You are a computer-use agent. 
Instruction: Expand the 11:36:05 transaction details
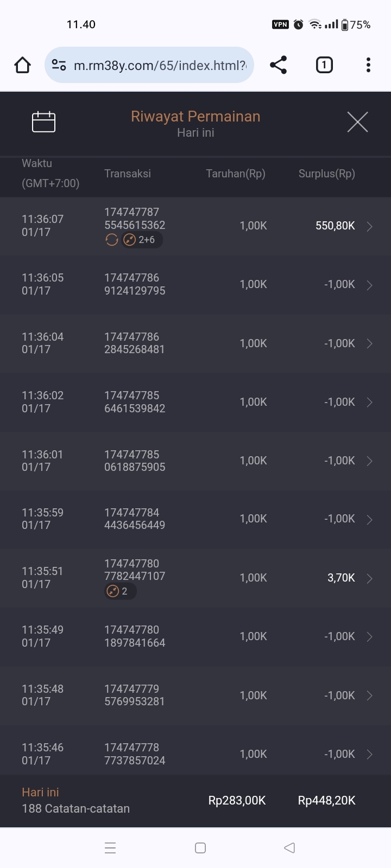(369, 285)
